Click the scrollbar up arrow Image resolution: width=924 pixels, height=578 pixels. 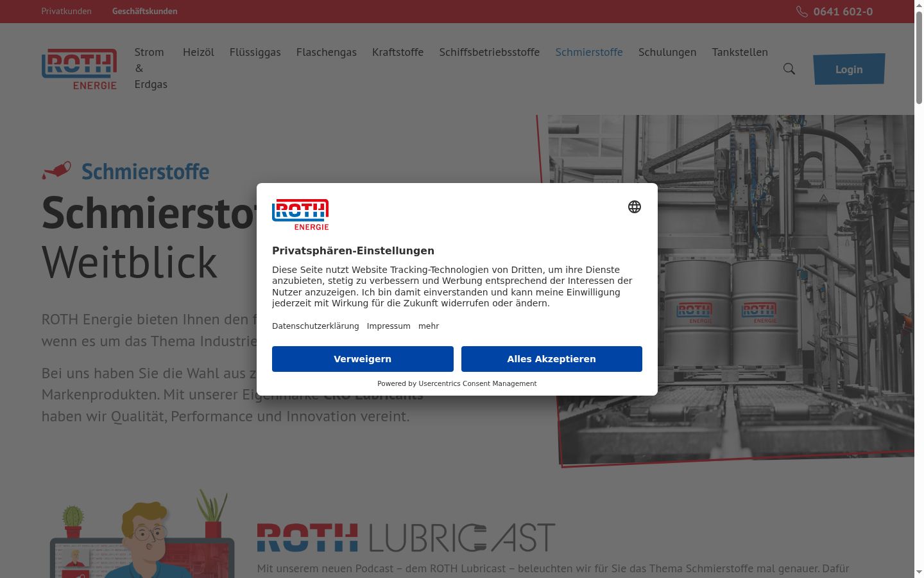point(919,4)
